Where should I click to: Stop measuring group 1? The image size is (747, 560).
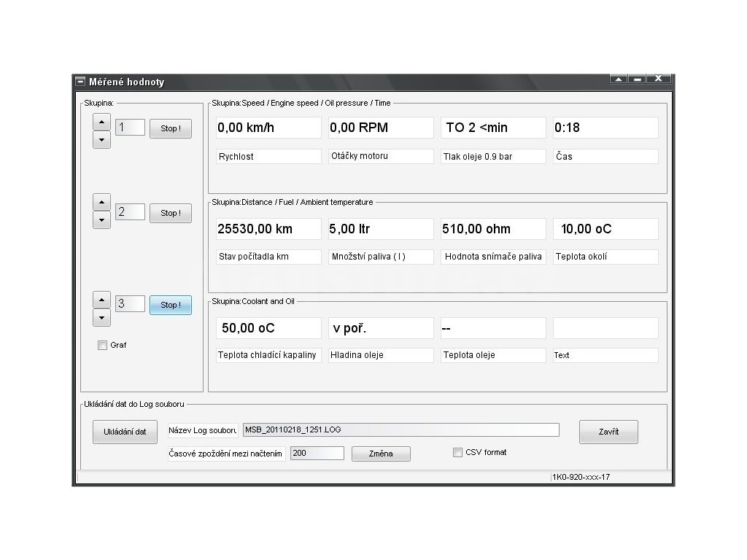[171, 128]
